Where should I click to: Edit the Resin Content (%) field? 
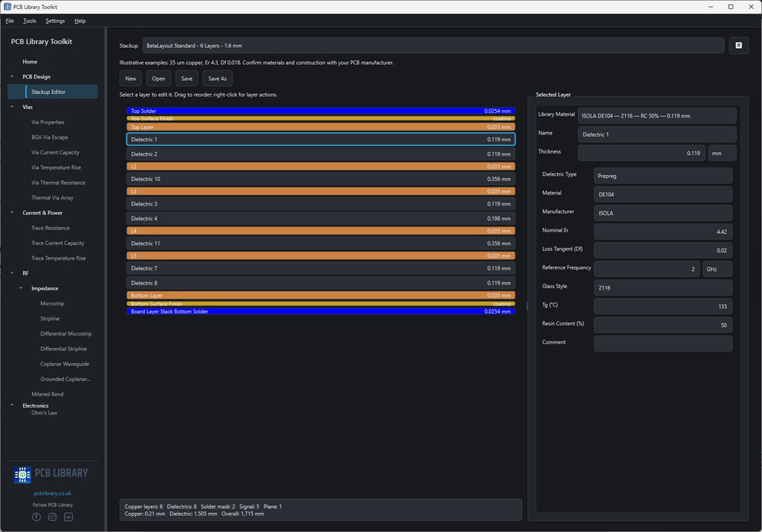[663, 325]
